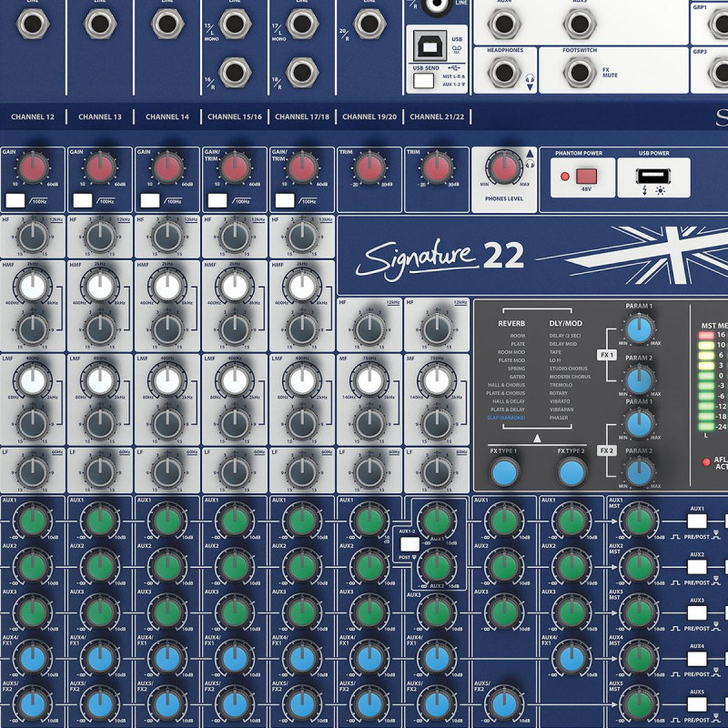This screenshot has height=728, width=728.
Task: Click the PHONES LEVEL knob
Action: (x=502, y=168)
